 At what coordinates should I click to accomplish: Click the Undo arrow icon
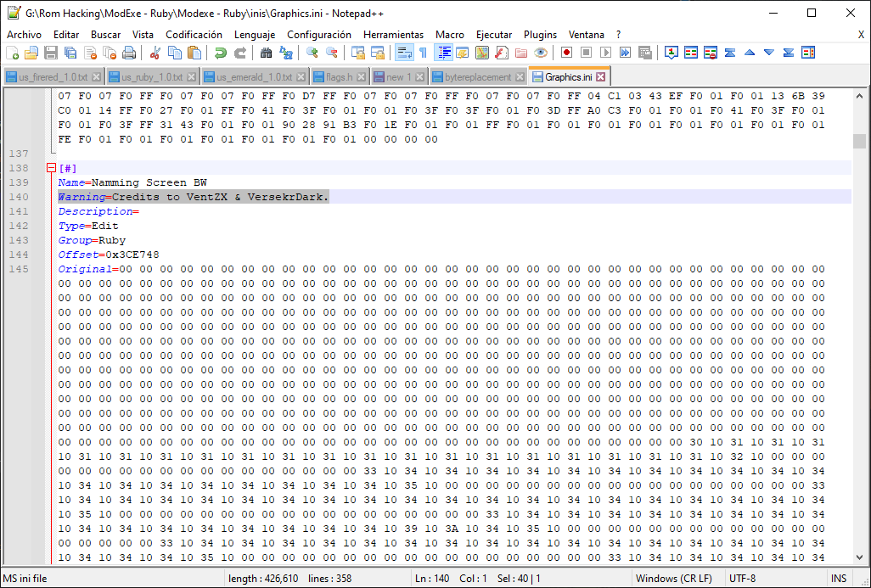click(220, 53)
